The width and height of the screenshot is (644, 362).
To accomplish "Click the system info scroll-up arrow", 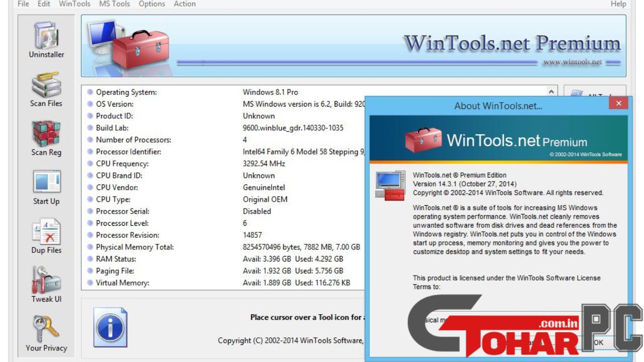I will (x=551, y=92).
